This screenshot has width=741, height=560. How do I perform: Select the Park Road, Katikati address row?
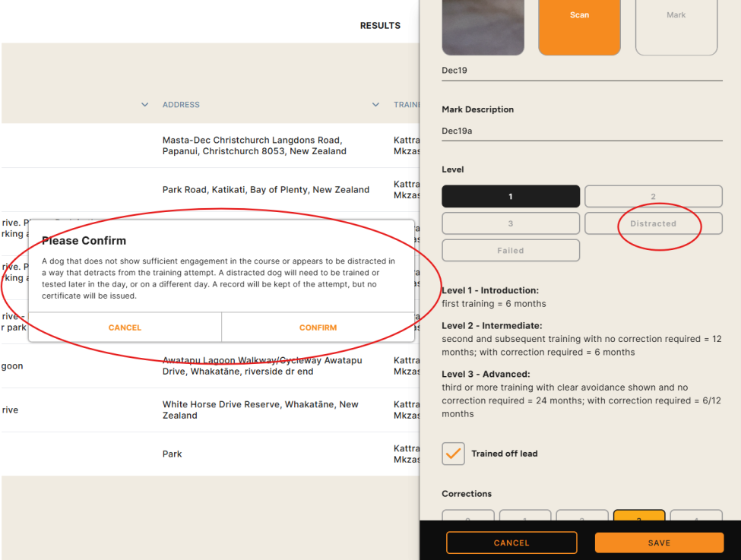[211, 189]
